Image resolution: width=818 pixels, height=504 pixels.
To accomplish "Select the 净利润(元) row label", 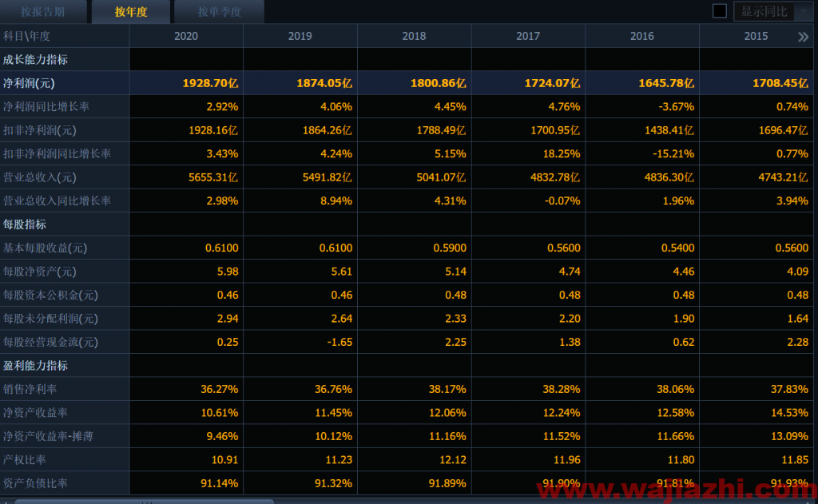I will (29, 83).
